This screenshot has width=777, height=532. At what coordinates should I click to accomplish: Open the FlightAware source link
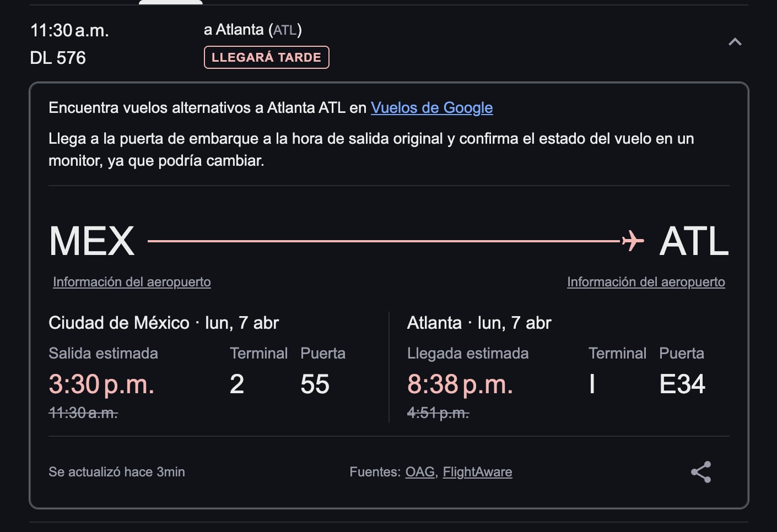tap(477, 472)
